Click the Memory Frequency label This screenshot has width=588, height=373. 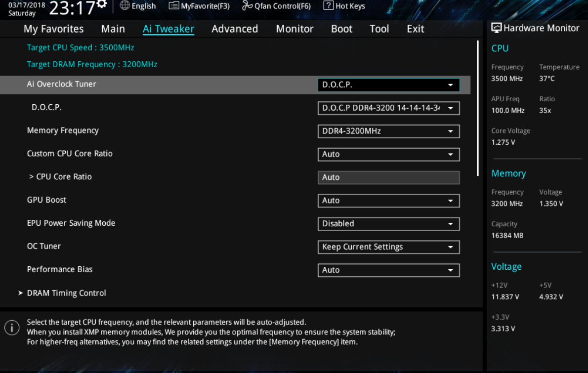click(63, 130)
